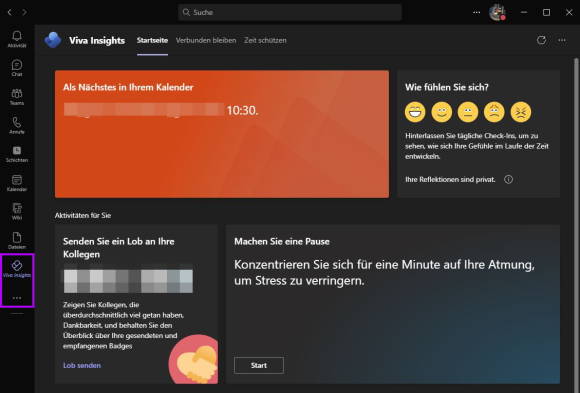Screen dimensions: 580x393
Task: Click the 'Viva Insights' header title
Action: point(97,40)
